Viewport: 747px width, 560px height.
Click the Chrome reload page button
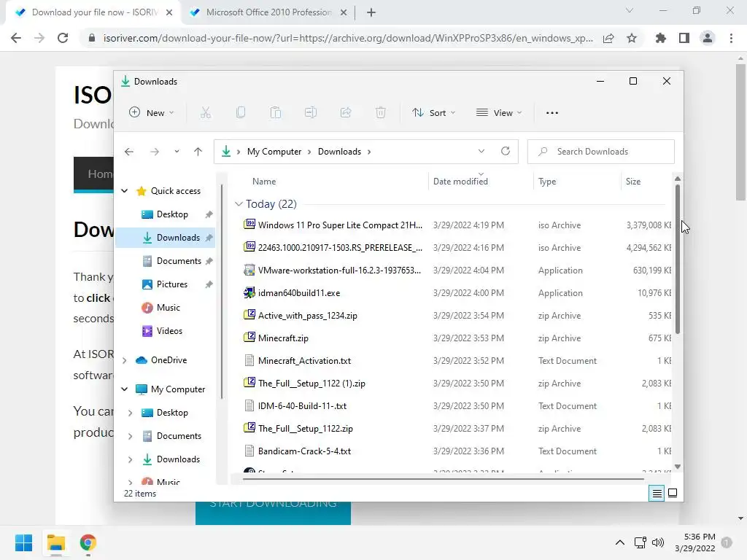(x=63, y=38)
